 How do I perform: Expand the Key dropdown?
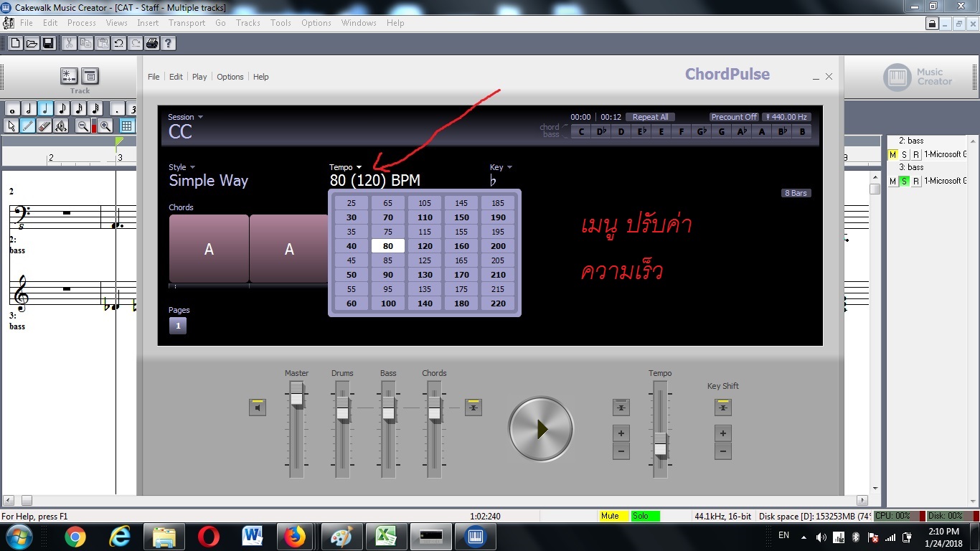click(x=501, y=167)
